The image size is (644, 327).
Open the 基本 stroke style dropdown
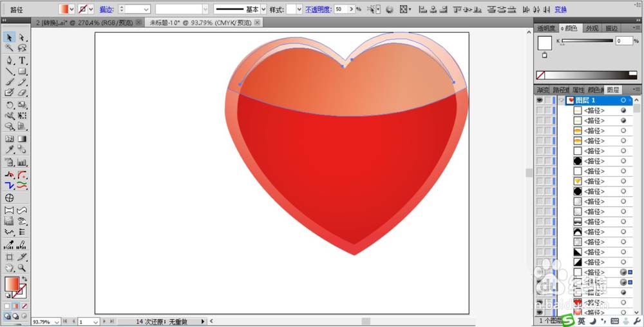tap(263, 9)
